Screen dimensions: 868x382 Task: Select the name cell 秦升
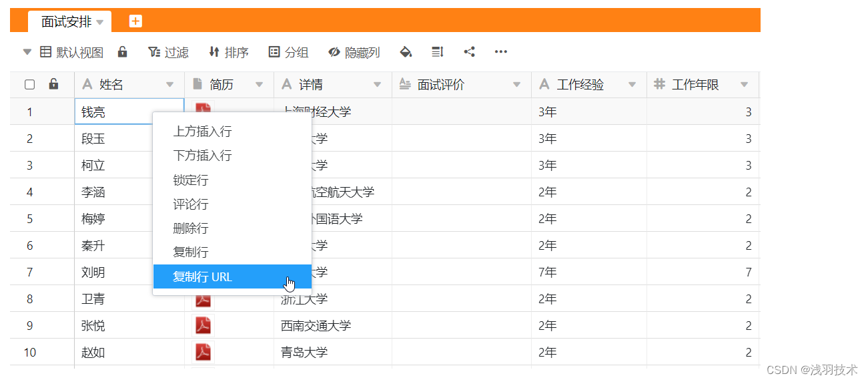113,245
